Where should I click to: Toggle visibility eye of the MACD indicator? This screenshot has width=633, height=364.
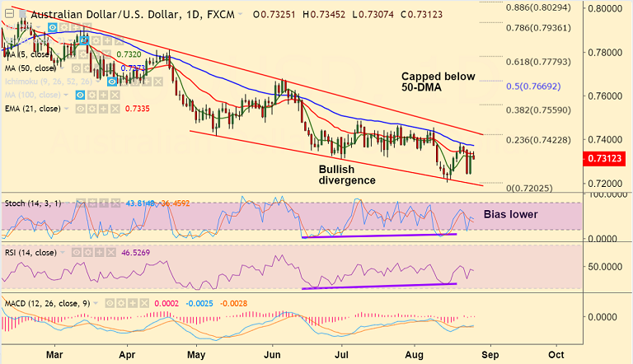(x=110, y=303)
